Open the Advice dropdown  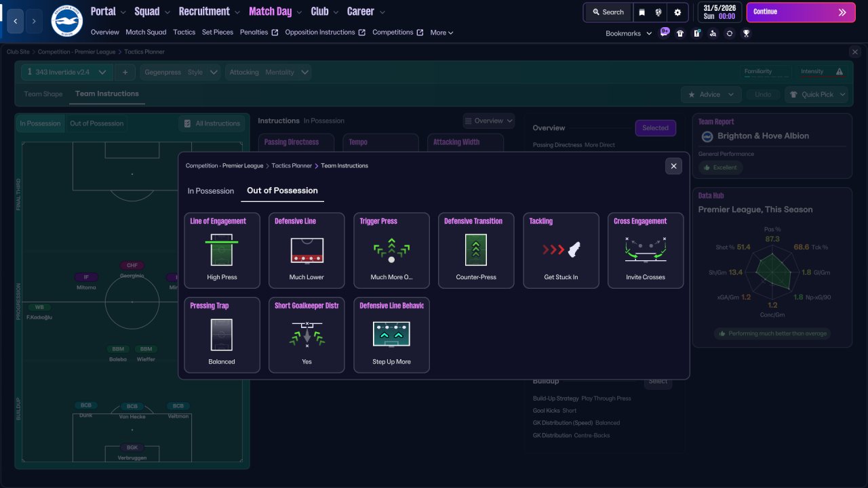711,94
